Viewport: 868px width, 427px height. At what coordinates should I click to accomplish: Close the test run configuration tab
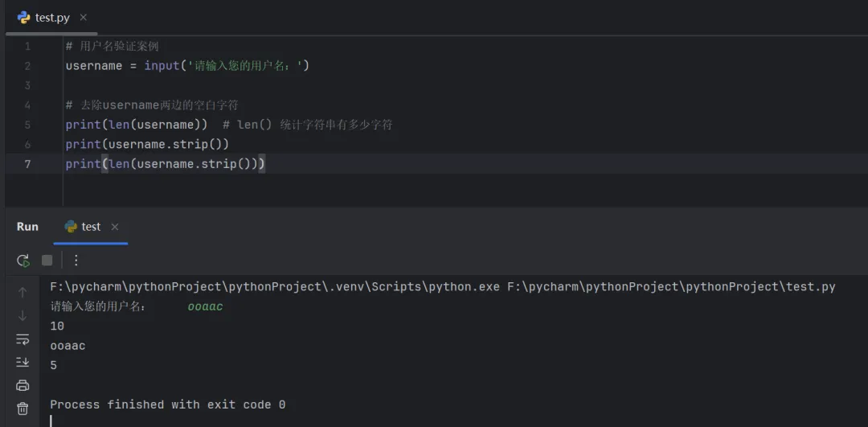[x=115, y=227]
